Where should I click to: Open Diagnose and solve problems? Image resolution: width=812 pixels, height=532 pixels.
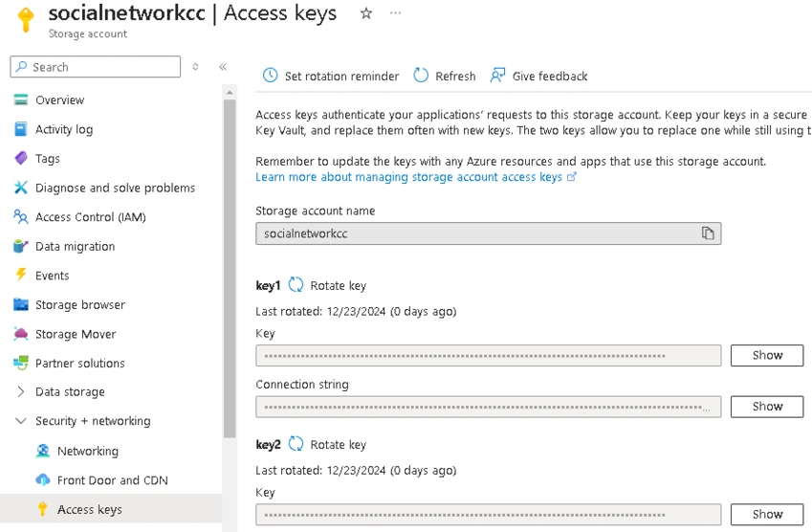(x=115, y=188)
